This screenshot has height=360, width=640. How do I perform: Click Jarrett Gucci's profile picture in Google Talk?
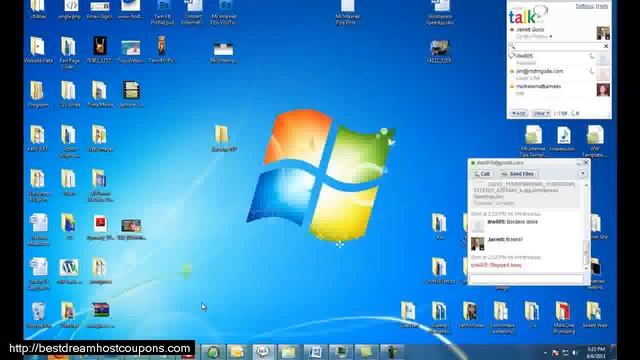603,33
